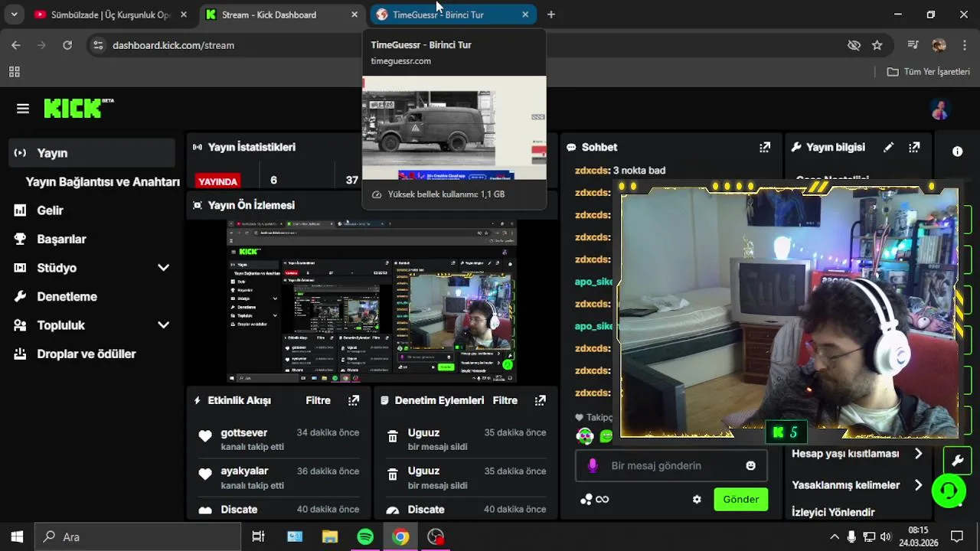This screenshot has width=980, height=551.
Task: Click ayakyalar username in activity feed
Action: 244,471
